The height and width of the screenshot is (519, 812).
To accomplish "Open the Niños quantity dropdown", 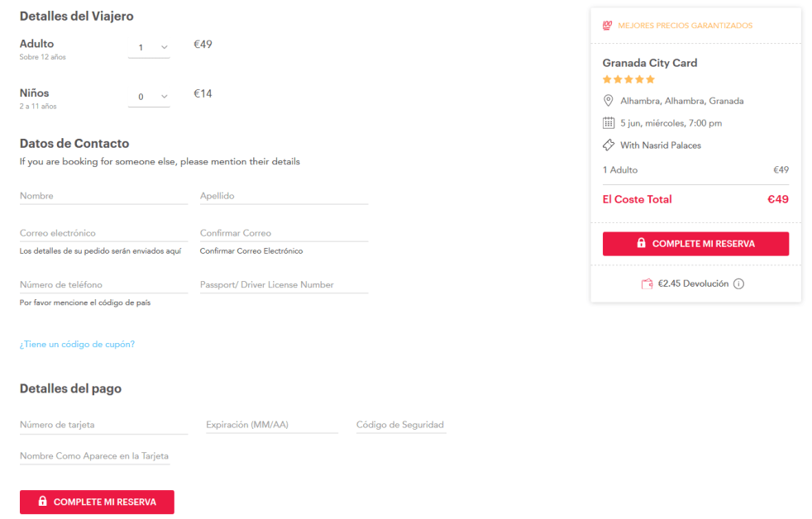I will coord(149,97).
